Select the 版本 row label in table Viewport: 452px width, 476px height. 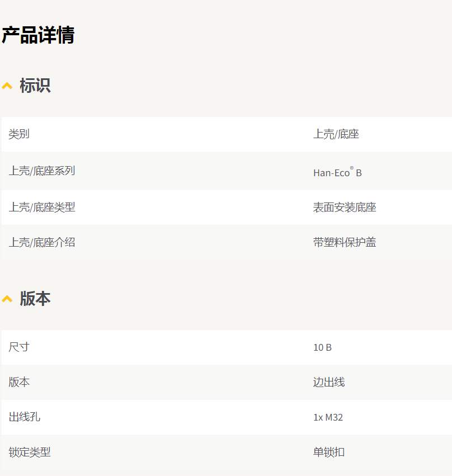(19, 382)
